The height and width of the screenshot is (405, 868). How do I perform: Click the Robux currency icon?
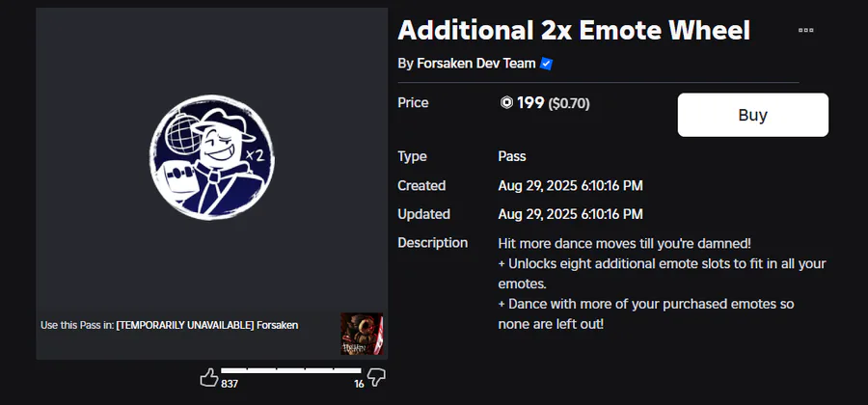tap(506, 103)
